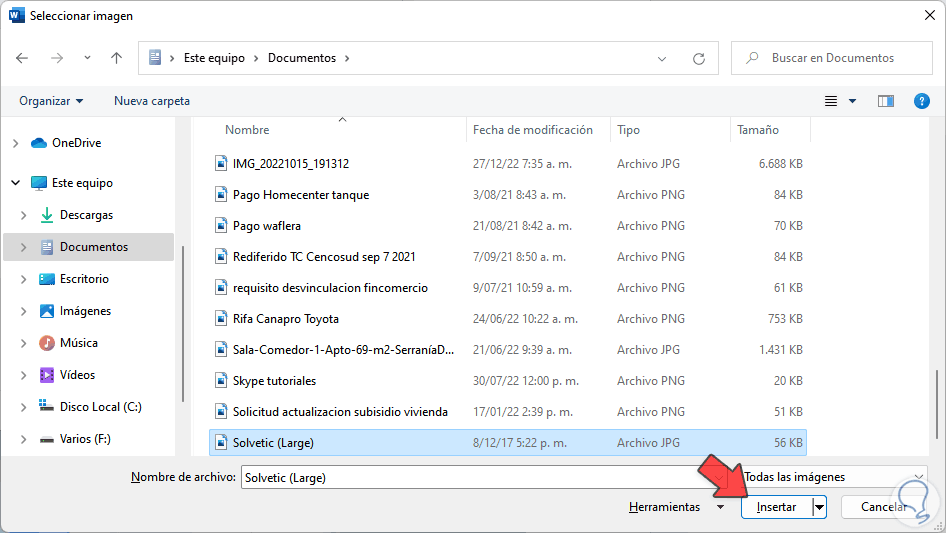Expand the OneDrive tree node
This screenshot has width=946, height=533.
pyautogui.click(x=15, y=143)
